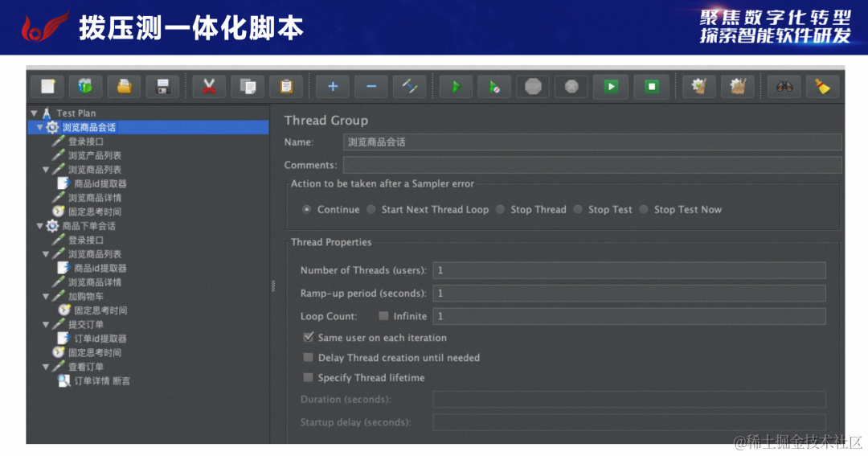Click the Duration (seconds) field

click(628, 399)
